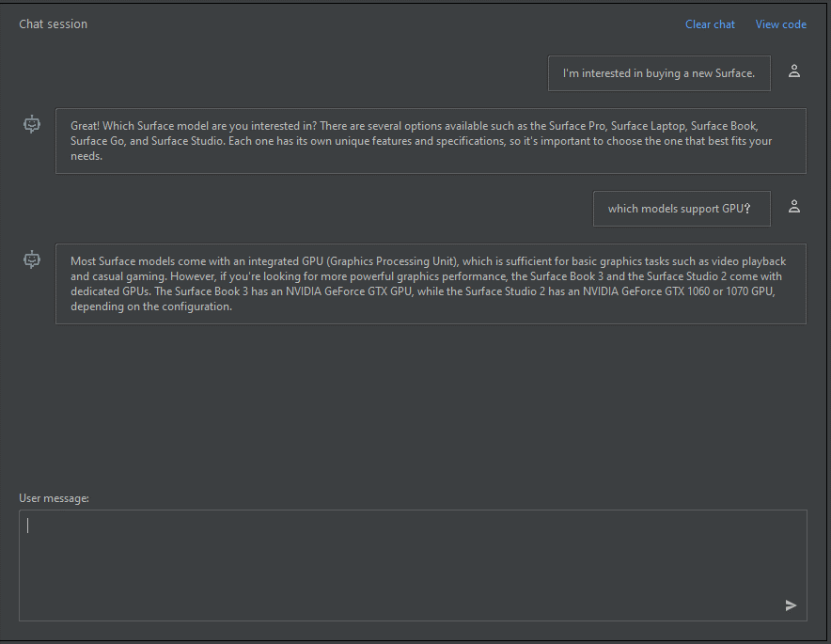Focus the User message text box
This screenshot has height=644, width=831.
coord(413,565)
